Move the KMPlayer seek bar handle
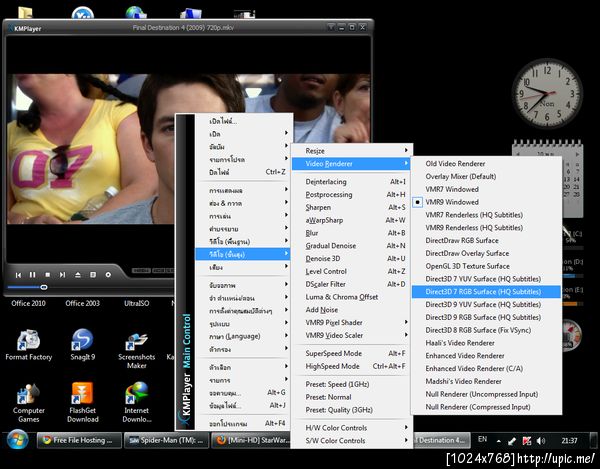 pos(44,287)
